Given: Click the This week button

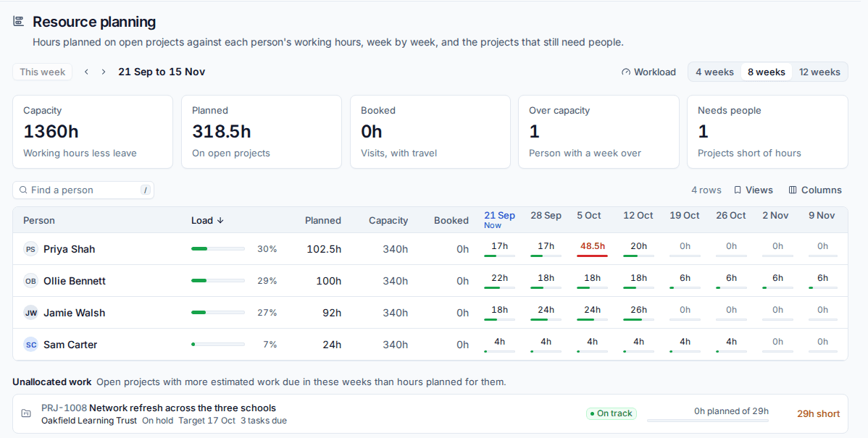Looking at the screenshot, I should pos(43,72).
